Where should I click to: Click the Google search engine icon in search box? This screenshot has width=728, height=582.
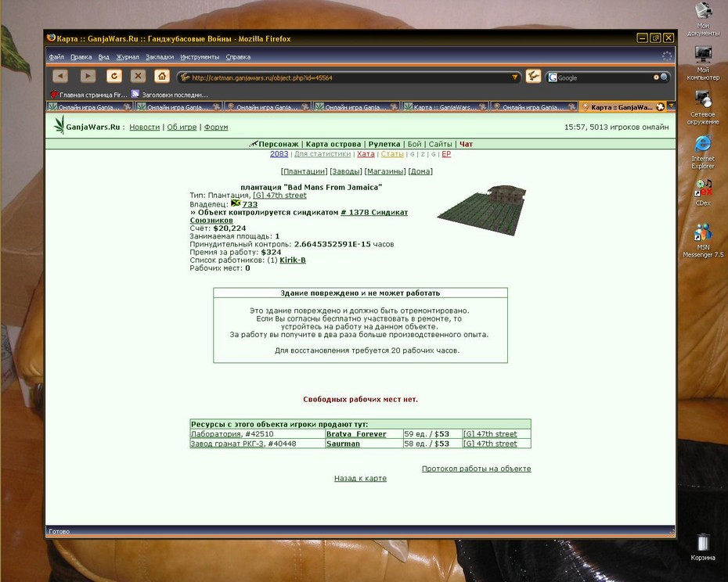[x=553, y=77]
